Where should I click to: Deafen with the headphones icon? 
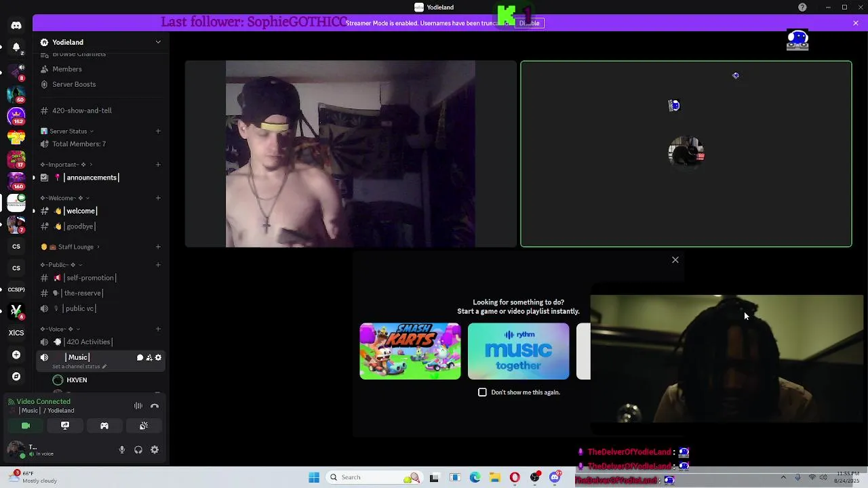coord(138,449)
